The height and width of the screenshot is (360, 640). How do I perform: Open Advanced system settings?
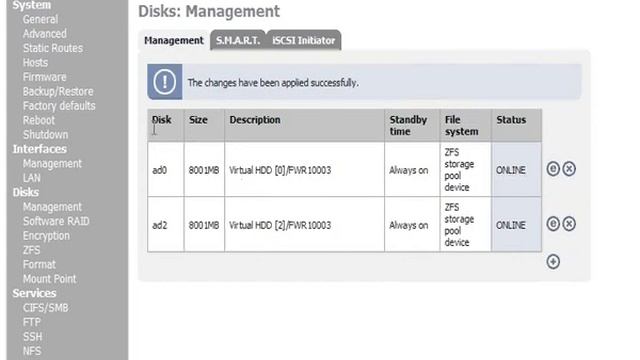(44, 33)
